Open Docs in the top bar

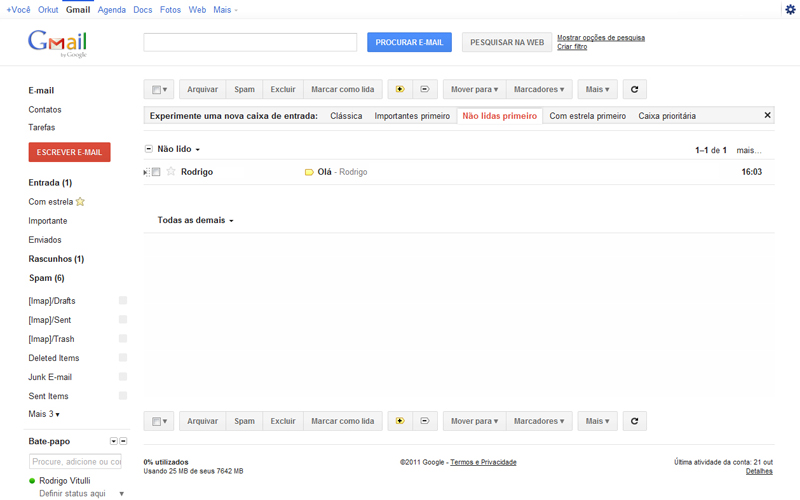(x=143, y=10)
